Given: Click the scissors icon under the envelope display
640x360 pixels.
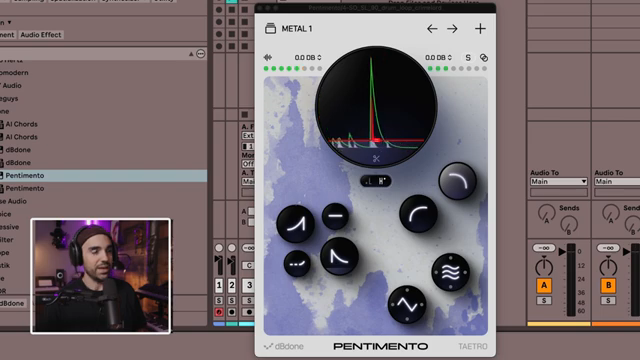Looking at the screenshot, I should (376, 159).
